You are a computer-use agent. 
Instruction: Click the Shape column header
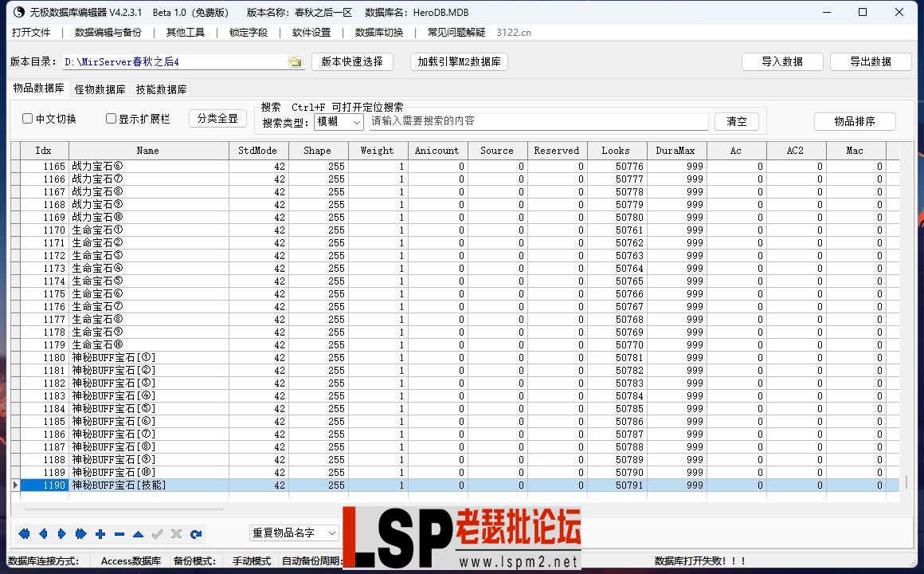(318, 151)
